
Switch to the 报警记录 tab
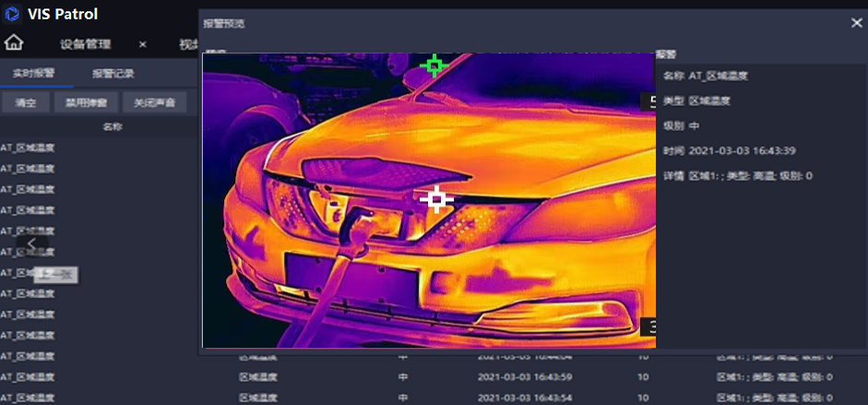point(113,73)
